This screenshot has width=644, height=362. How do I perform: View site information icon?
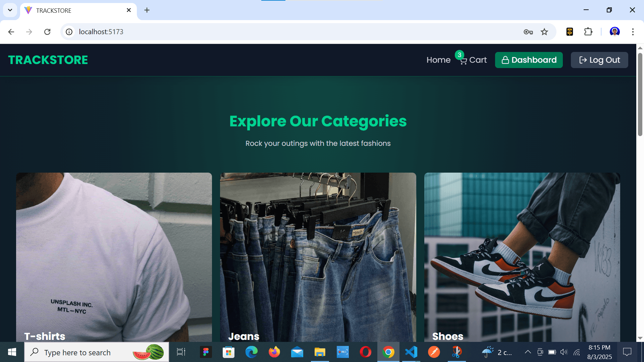[69, 32]
